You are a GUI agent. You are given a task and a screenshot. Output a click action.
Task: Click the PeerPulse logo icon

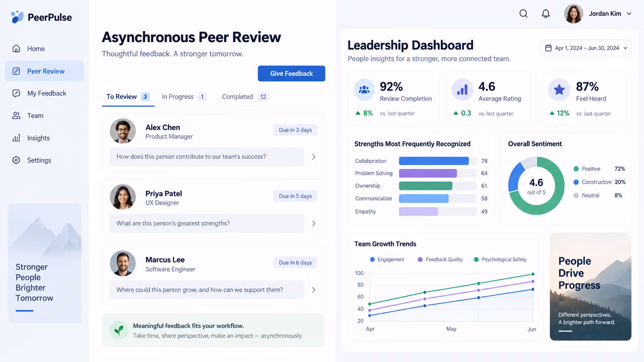[17, 17]
